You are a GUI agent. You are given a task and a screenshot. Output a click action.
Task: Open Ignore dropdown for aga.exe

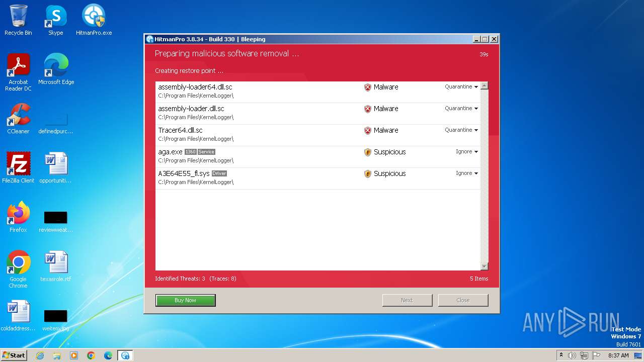pyautogui.click(x=467, y=152)
